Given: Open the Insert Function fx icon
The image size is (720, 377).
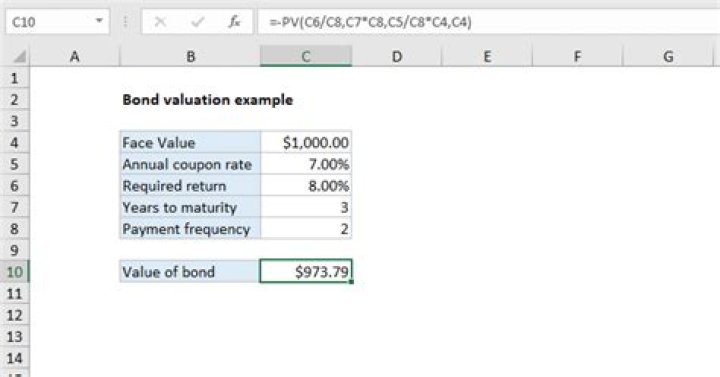Looking at the screenshot, I should tap(235, 22).
